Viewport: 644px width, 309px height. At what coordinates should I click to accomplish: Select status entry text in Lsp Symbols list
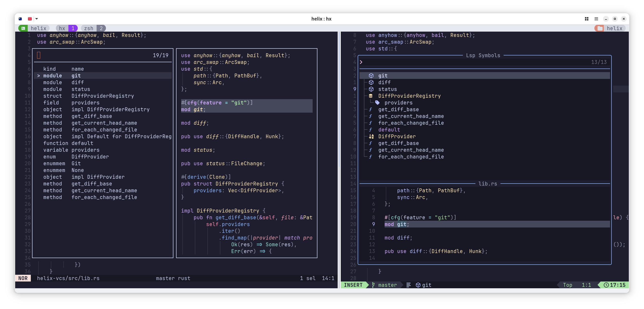(x=388, y=89)
